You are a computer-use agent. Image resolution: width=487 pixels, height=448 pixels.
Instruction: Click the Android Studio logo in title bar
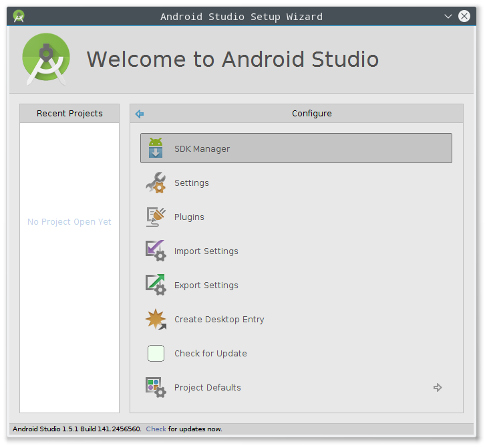click(19, 16)
